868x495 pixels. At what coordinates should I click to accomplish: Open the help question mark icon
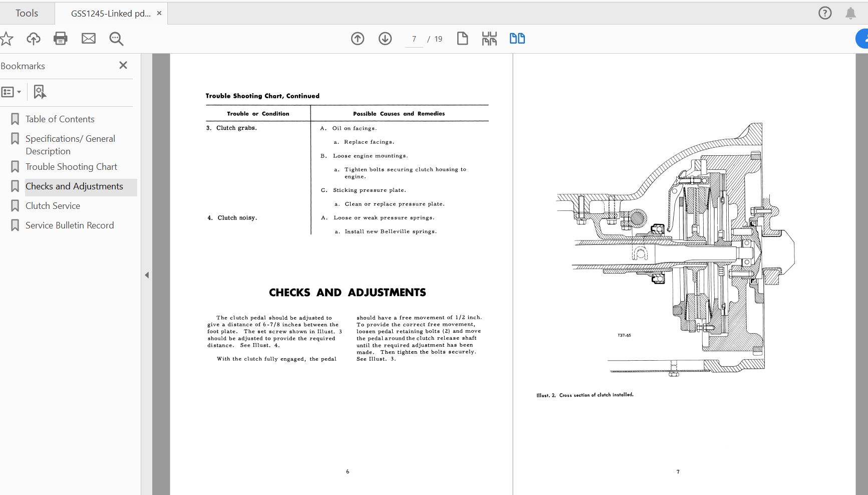click(825, 14)
